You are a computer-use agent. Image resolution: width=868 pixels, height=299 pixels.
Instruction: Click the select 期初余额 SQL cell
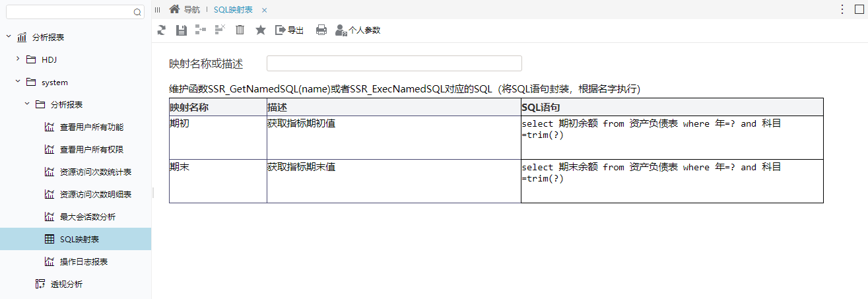click(672, 137)
